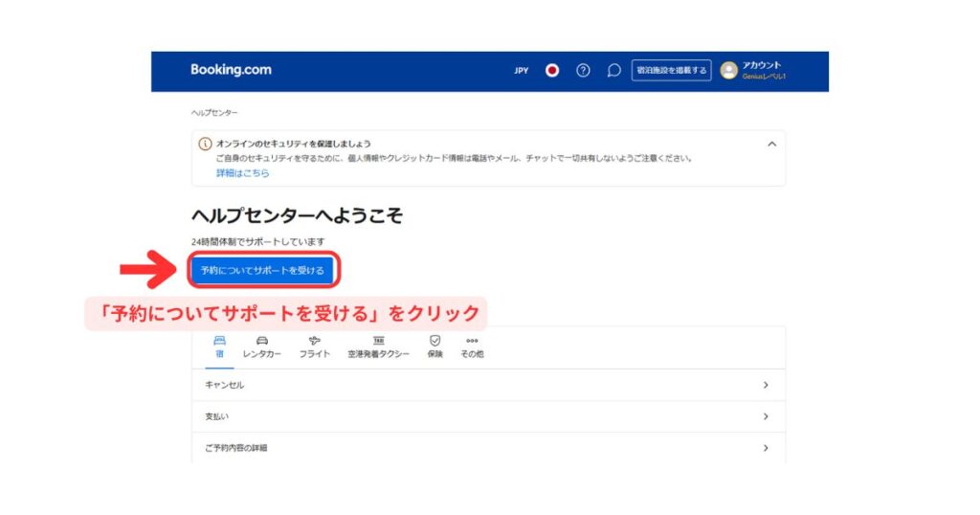This screenshot has height=515, width=980.
Task: Open the help question mark icon
Action: click(x=583, y=71)
